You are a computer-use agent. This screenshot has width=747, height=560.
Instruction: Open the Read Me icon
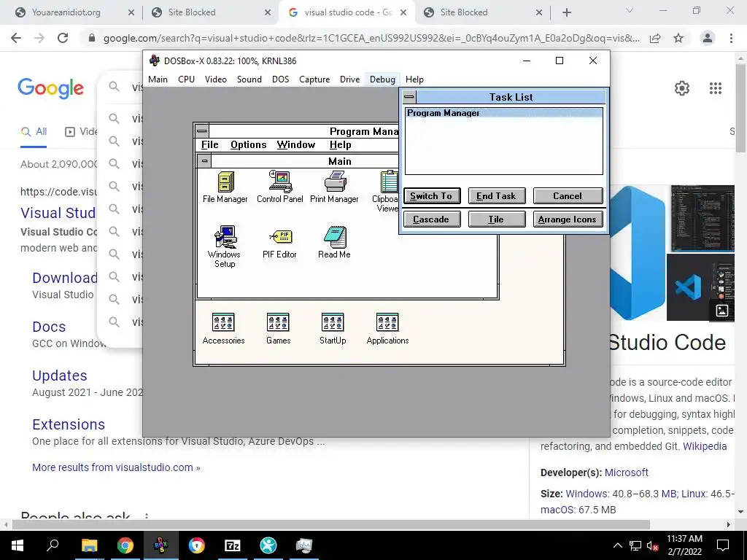coord(334,243)
